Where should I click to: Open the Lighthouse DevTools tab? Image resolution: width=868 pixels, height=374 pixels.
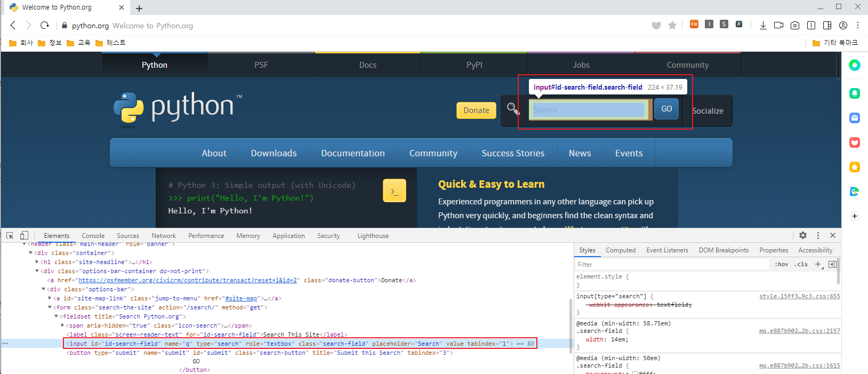[373, 236]
